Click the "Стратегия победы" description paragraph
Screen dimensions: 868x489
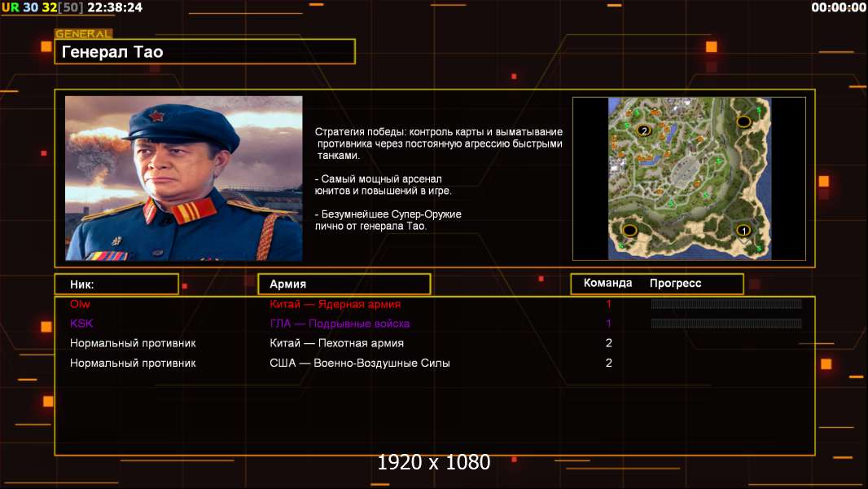pyautogui.click(x=439, y=143)
